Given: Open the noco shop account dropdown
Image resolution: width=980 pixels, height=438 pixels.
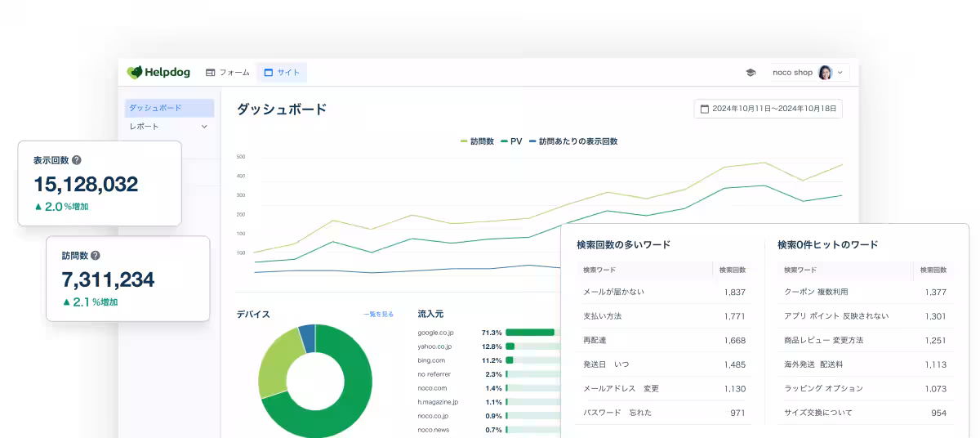Looking at the screenshot, I should pyautogui.click(x=840, y=73).
